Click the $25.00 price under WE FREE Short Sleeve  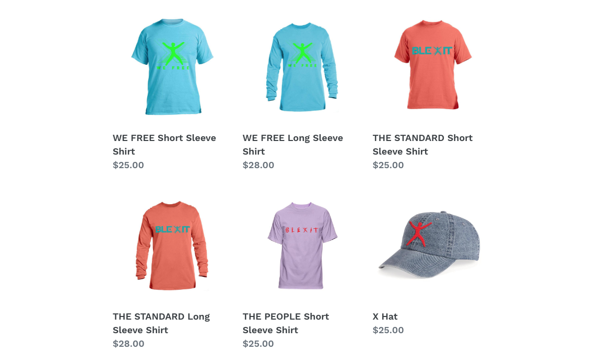[x=128, y=165]
